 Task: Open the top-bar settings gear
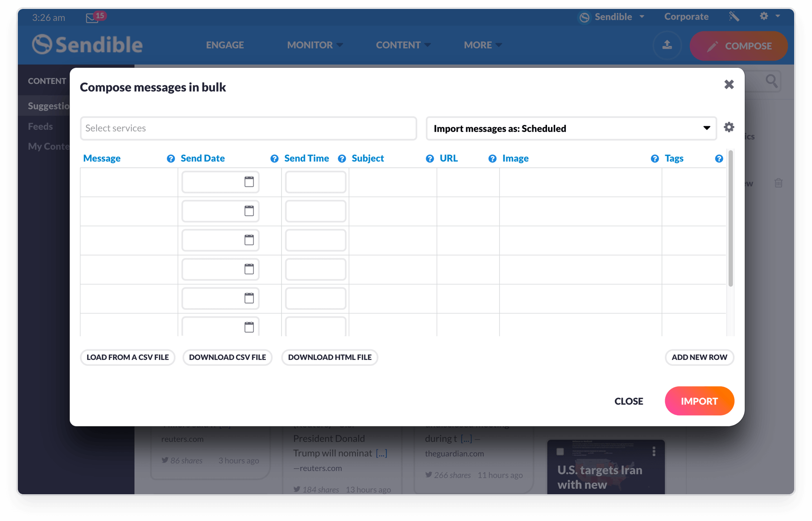coord(764,16)
